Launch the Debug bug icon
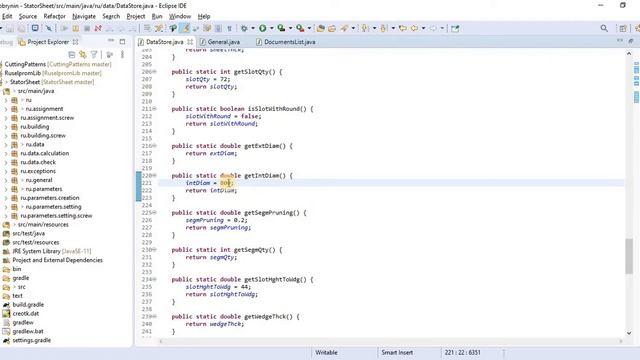 click(244, 28)
